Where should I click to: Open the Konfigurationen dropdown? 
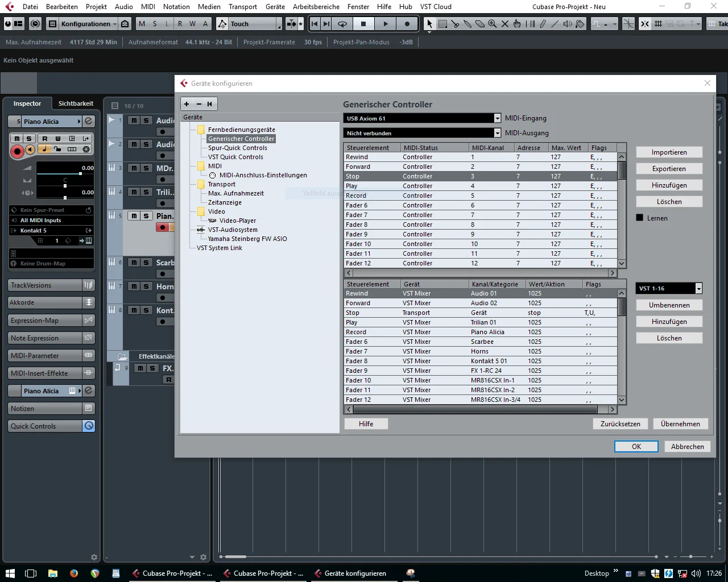tap(88, 24)
